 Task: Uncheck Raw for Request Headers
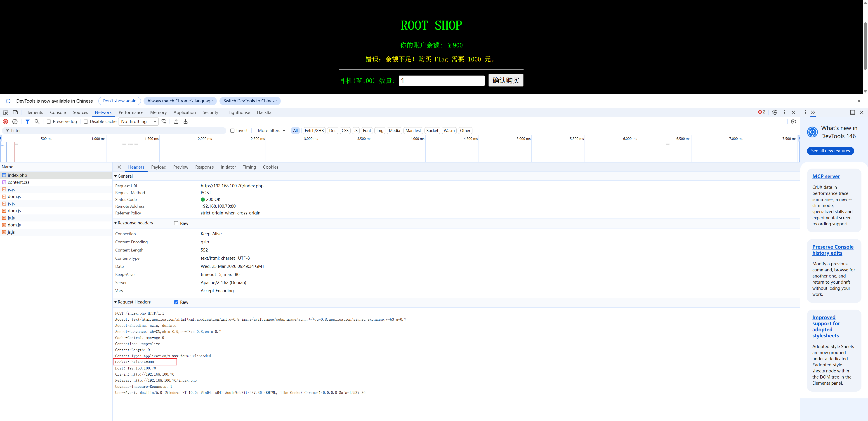click(x=176, y=302)
